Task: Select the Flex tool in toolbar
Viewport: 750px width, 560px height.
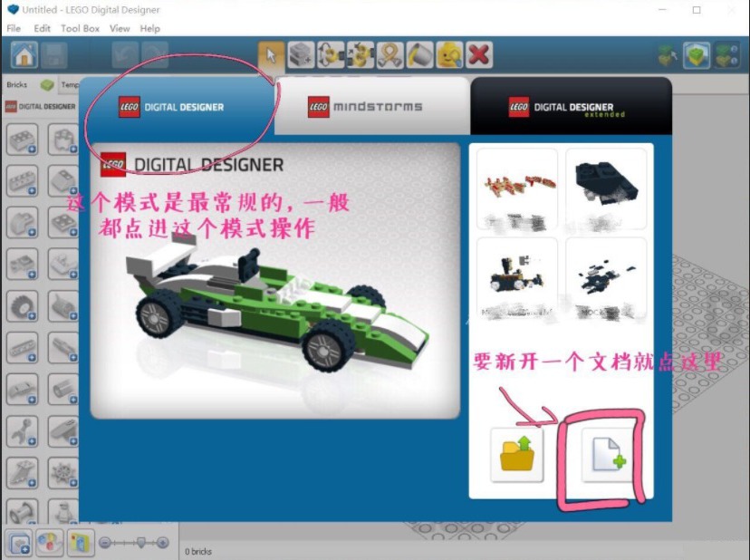Action: pyautogui.click(x=390, y=55)
